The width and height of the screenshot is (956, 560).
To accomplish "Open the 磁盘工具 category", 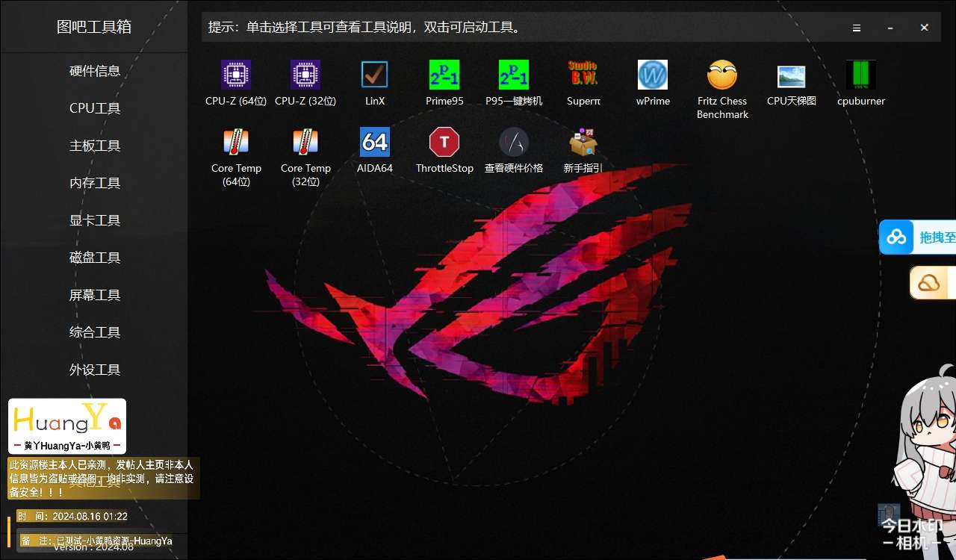I will tap(95, 258).
